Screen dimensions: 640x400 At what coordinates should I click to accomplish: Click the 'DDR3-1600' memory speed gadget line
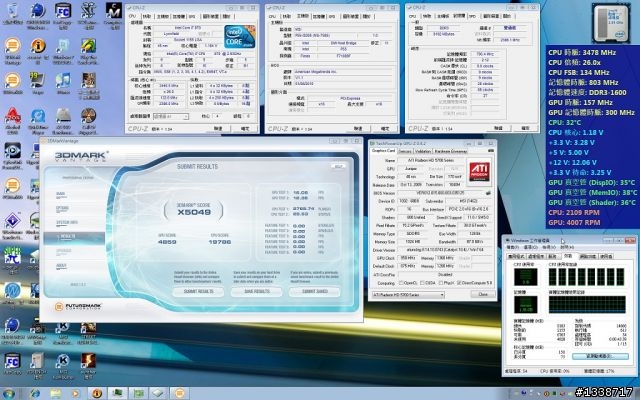tap(587, 92)
